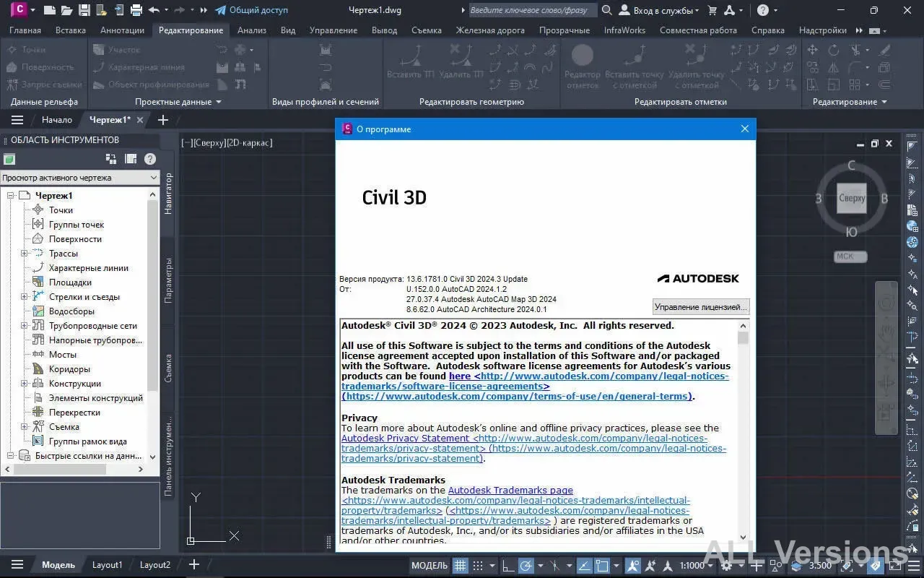The height and width of the screenshot is (578, 924).
Task: Select Коридоры in the prospector tree
Action: 69,369
